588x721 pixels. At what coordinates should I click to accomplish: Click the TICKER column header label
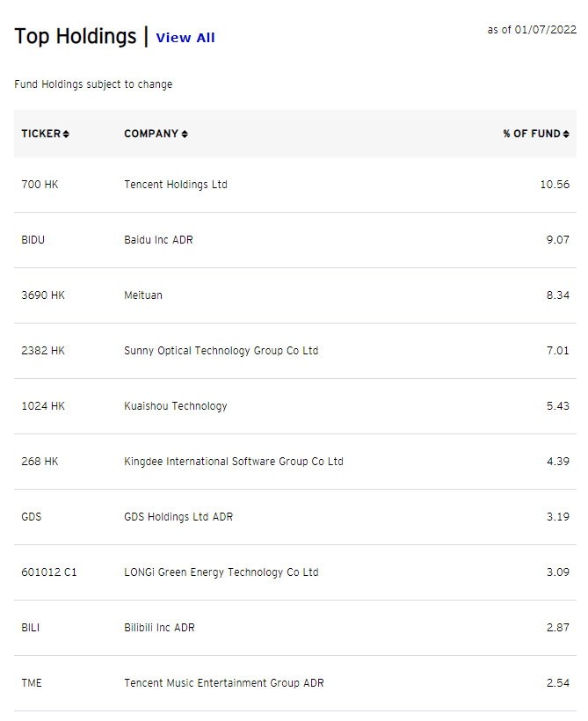tap(40, 134)
